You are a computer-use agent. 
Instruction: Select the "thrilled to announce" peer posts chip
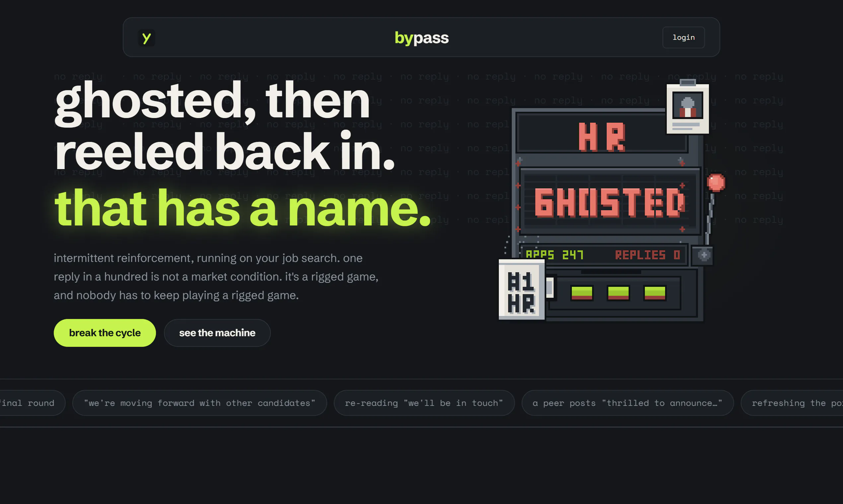[628, 403]
